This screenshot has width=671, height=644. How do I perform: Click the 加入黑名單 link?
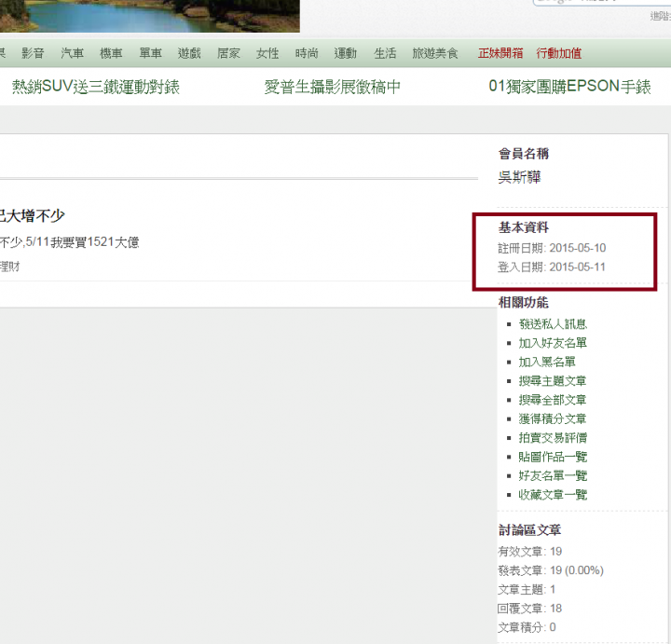(547, 362)
